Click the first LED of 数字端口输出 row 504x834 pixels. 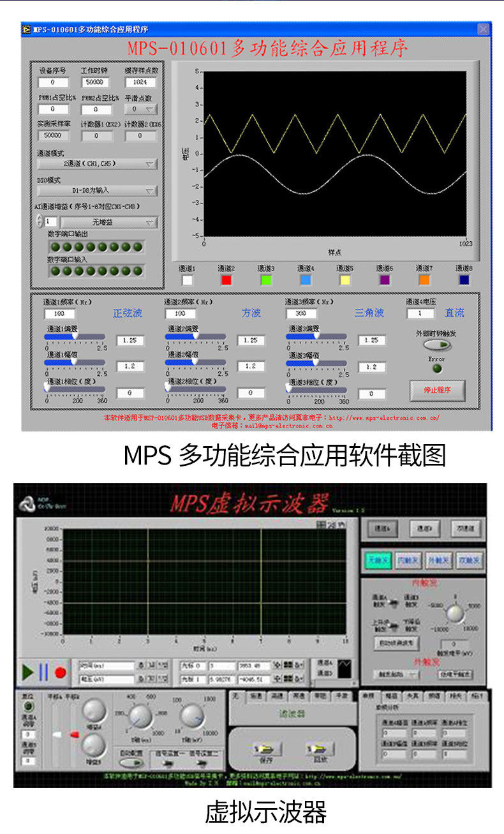point(56,247)
